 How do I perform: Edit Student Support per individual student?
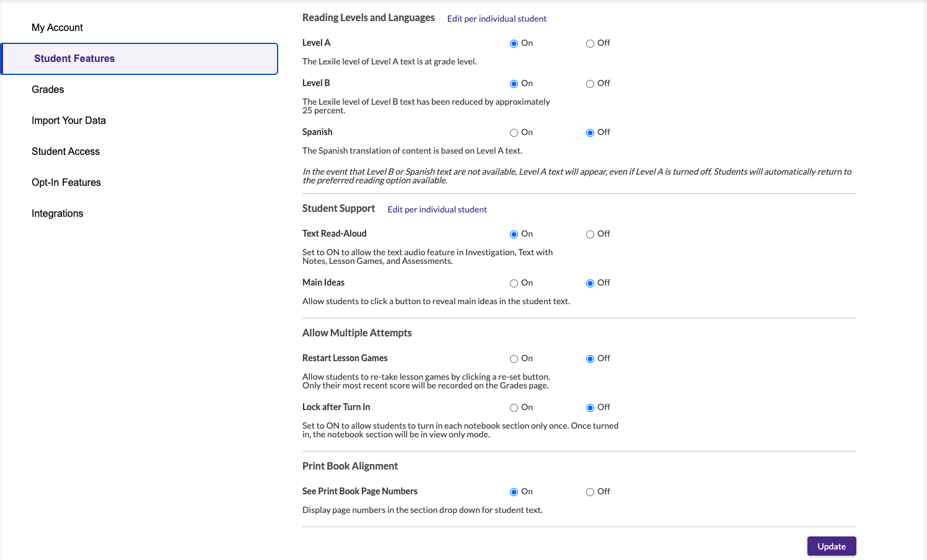click(437, 209)
